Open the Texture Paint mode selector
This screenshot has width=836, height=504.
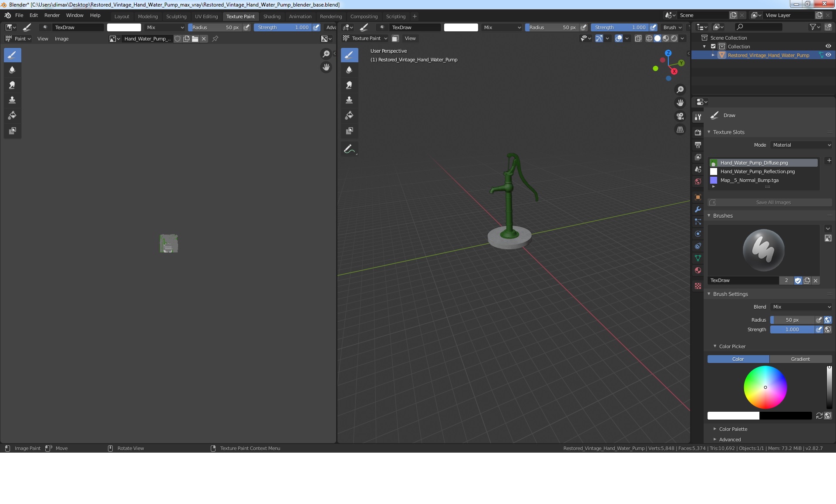pyautogui.click(x=365, y=39)
